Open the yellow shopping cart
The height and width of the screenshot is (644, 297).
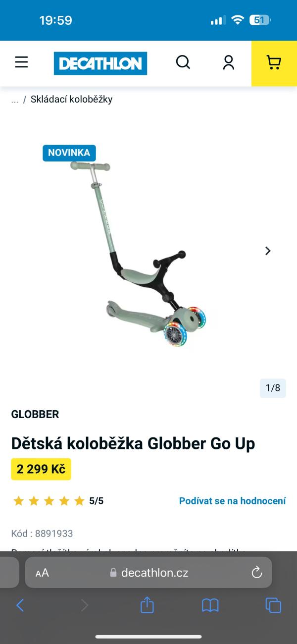click(274, 63)
